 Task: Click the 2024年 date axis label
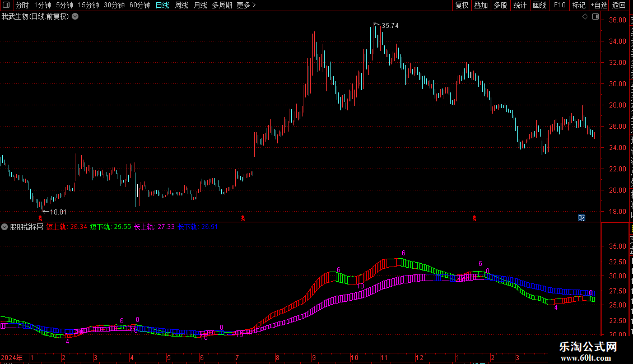pos(12,357)
